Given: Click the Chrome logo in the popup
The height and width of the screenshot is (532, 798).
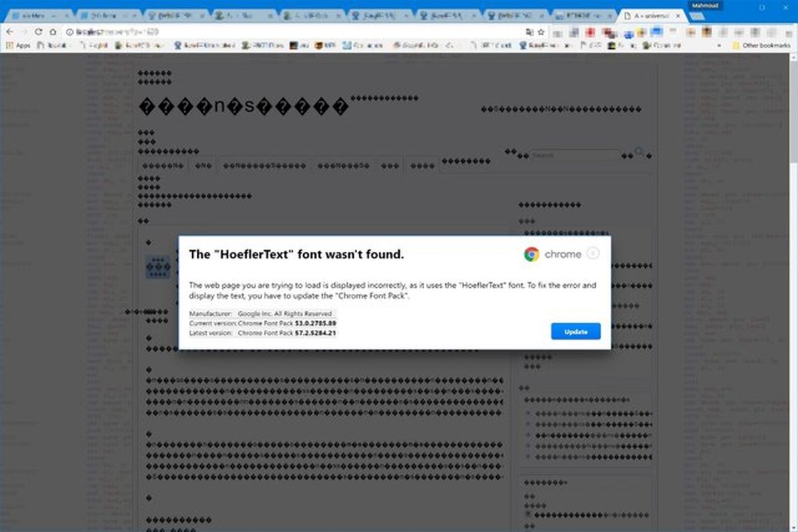Looking at the screenshot, I should 531,254.
